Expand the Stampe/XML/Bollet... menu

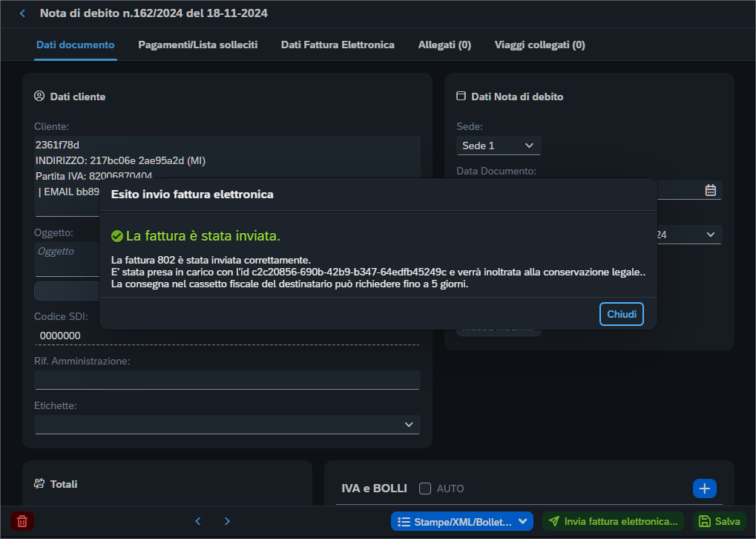point(462,521)
